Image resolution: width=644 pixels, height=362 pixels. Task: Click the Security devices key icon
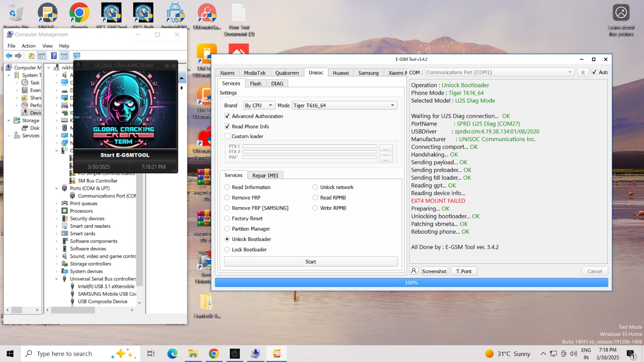coord(64,218)
